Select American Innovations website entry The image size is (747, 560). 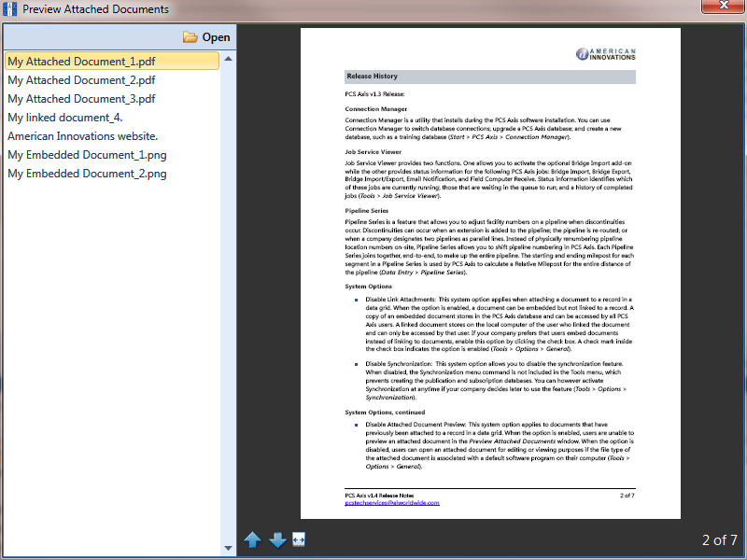(x=83, y=136)
